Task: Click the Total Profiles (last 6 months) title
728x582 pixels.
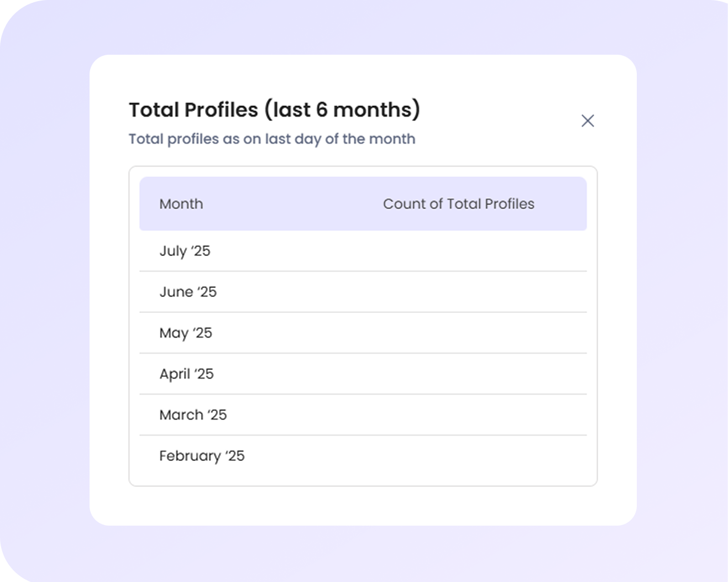Action: 274,109
